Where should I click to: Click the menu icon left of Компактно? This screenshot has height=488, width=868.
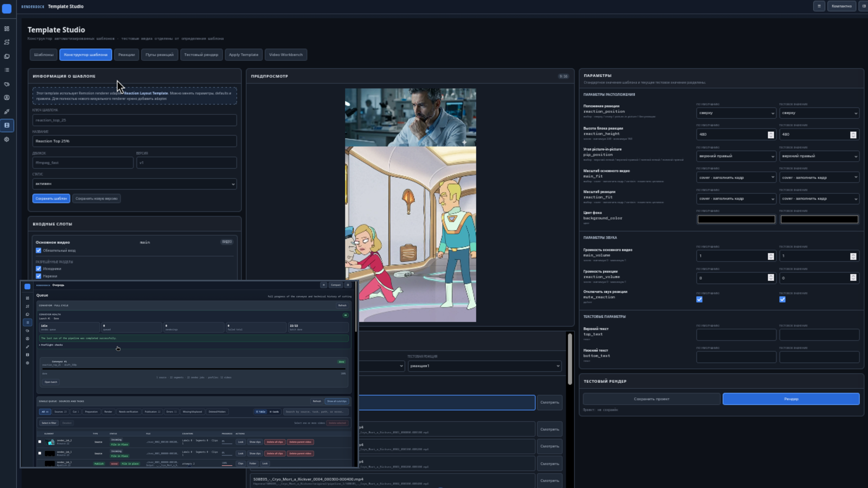point(819,6)
